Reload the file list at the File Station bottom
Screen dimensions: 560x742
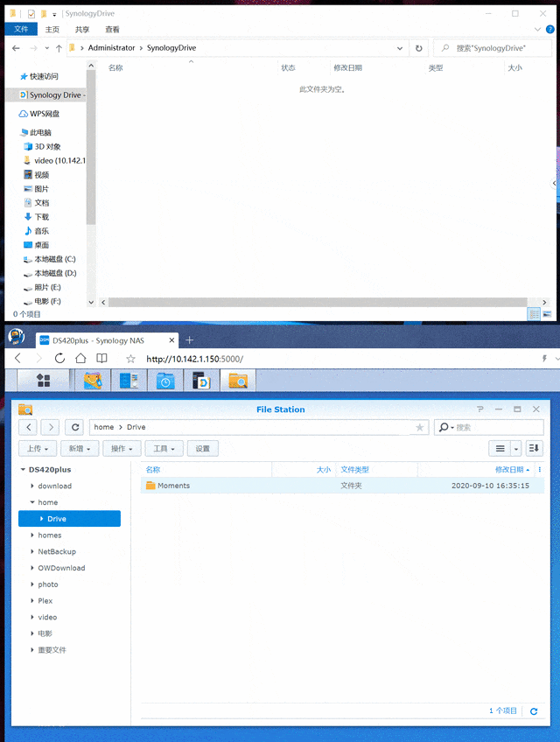coord(534,711)
